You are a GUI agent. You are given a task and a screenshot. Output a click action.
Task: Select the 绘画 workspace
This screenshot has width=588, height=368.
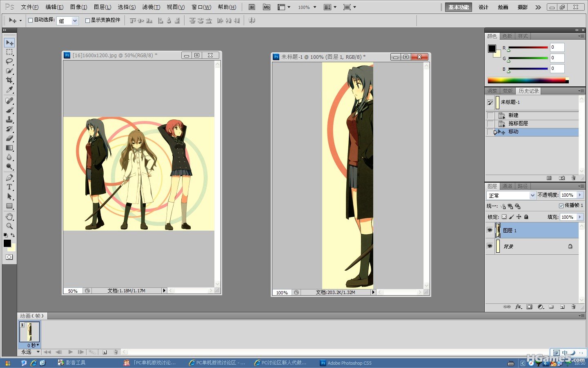point(503,7)
